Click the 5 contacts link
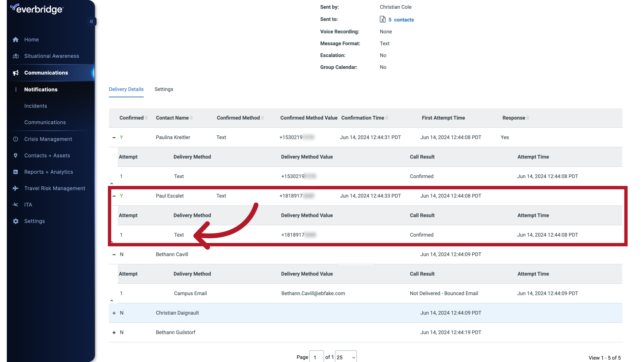Viewport: 644px width, 362px height. coord(401,19)
